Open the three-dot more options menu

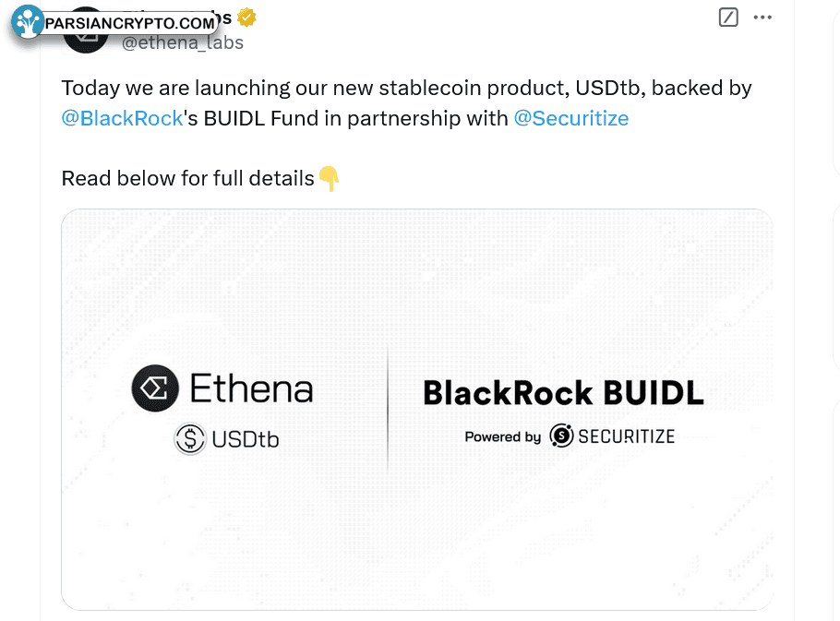pos(762,18)
